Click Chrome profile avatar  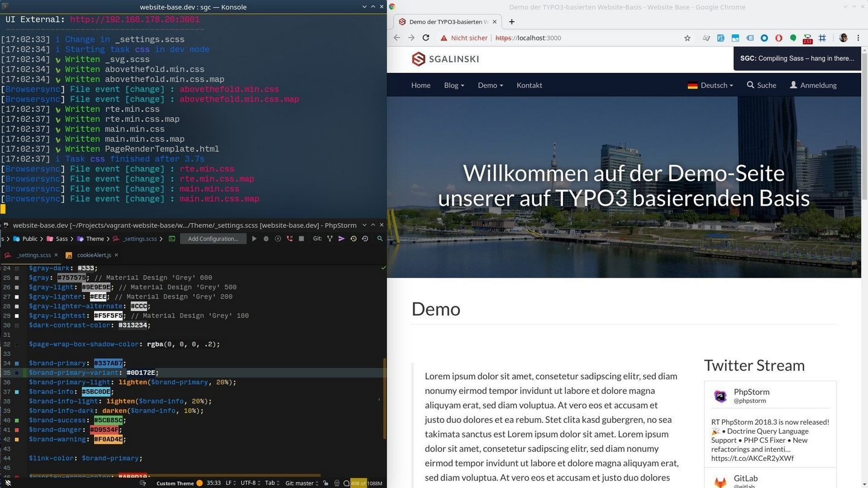[x=843, y=38]
